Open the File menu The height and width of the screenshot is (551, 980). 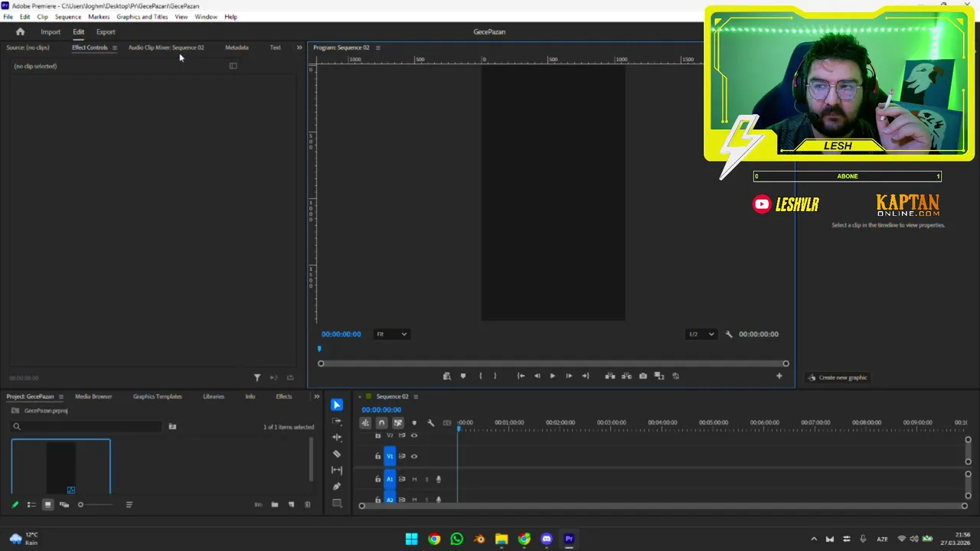8,17
